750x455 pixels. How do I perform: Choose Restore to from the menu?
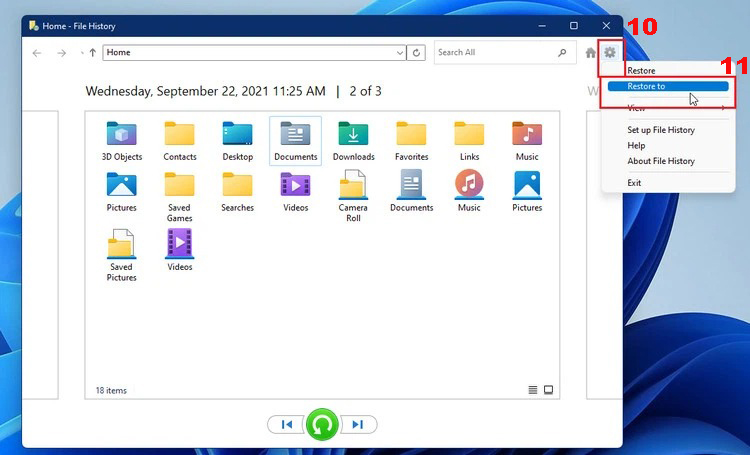668,86
